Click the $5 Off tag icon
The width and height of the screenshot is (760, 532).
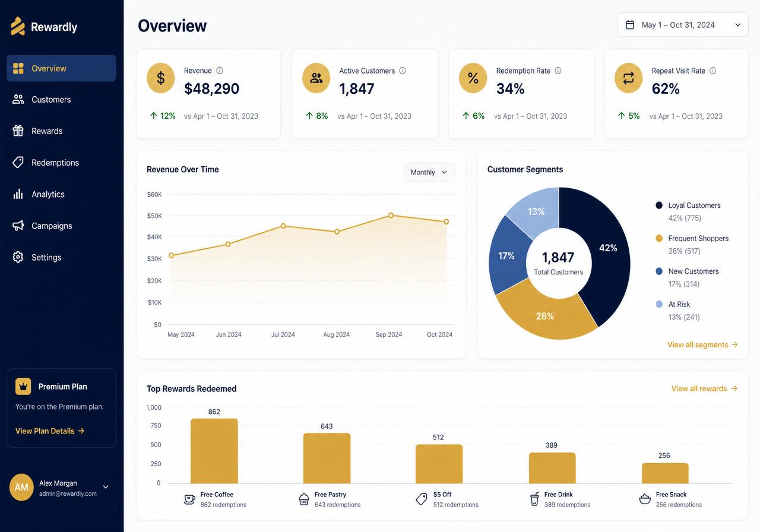(422, 499)
